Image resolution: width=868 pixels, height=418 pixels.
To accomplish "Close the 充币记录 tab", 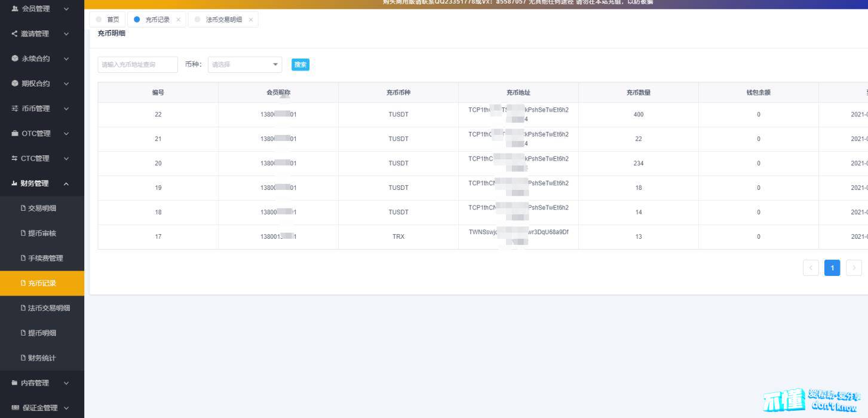I will tap(178, 20).
